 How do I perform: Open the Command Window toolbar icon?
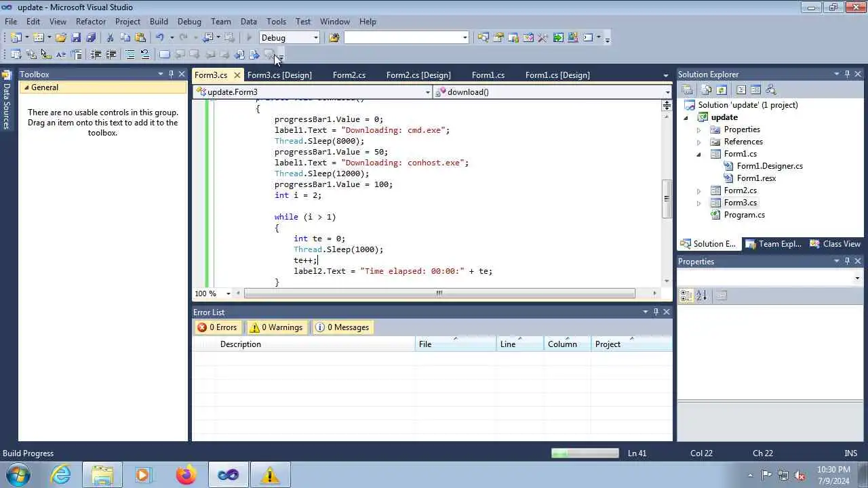[x=588, y=38]
